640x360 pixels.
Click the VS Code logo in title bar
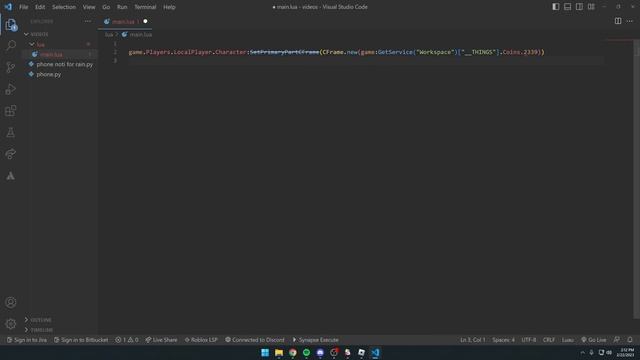(x=8, y=7)
